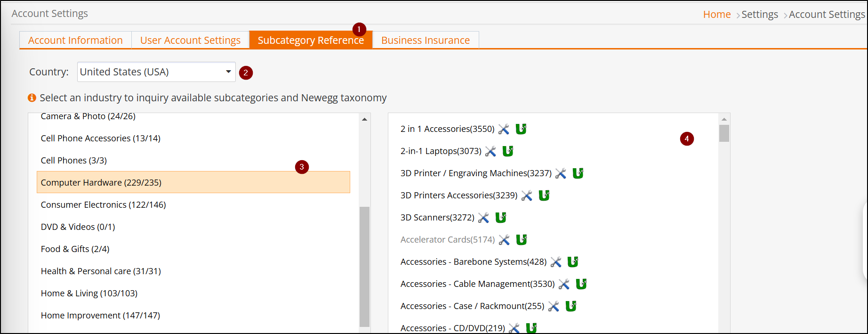Click the tools icon next to 3D Scanners(3272)
868x334 pixels.
click(x=483, y=218)
